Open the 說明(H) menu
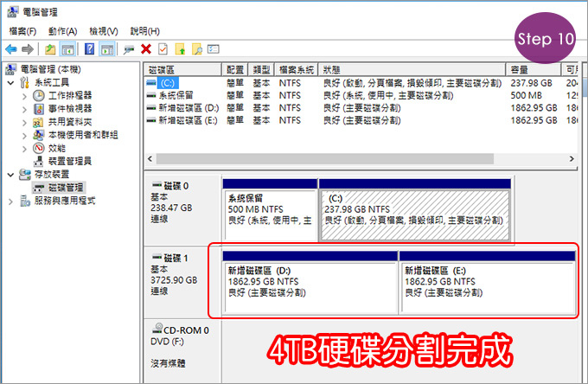 pos(144,31)
